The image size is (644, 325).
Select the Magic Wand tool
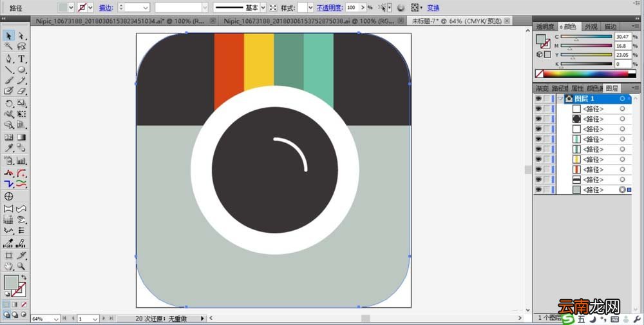9,46
